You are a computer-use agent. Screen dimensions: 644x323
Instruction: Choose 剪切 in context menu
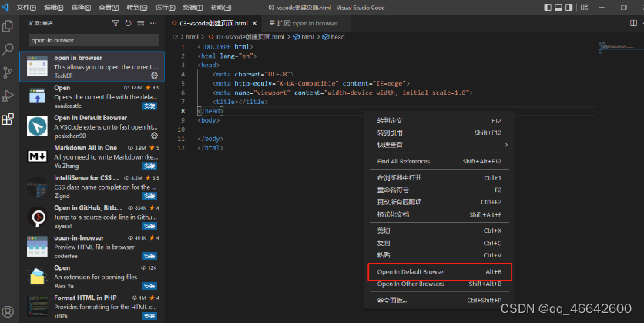[x=439, y=231]
